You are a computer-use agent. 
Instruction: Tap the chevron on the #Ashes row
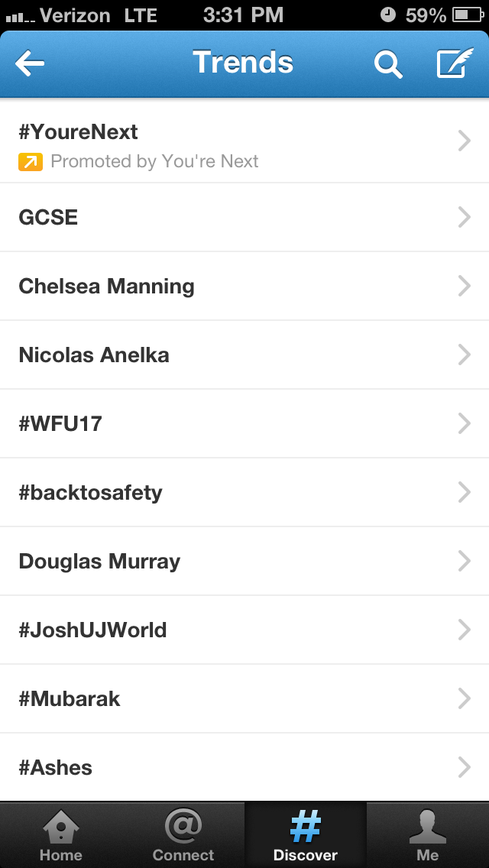pos(464,768)
